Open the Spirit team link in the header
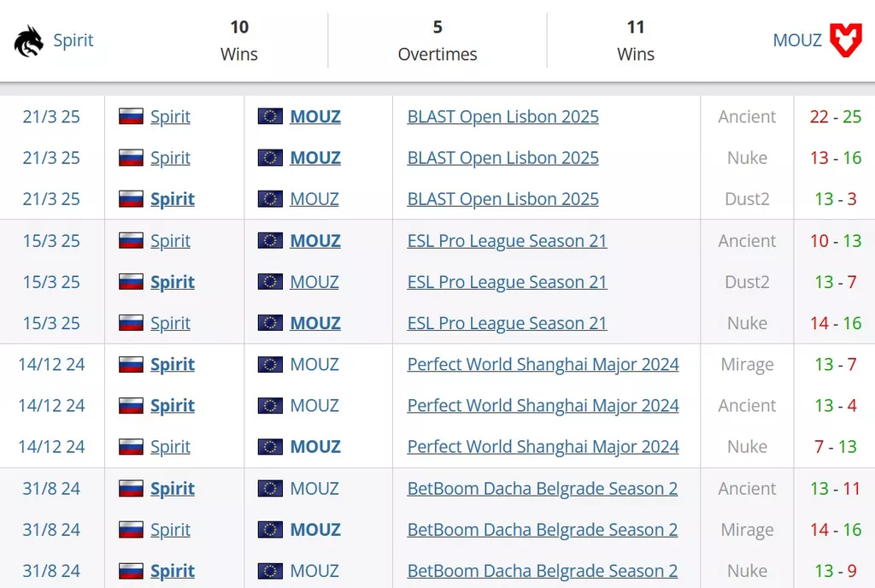Image resolution: width=875 pixels, height=588 pixels. point(73,40)
